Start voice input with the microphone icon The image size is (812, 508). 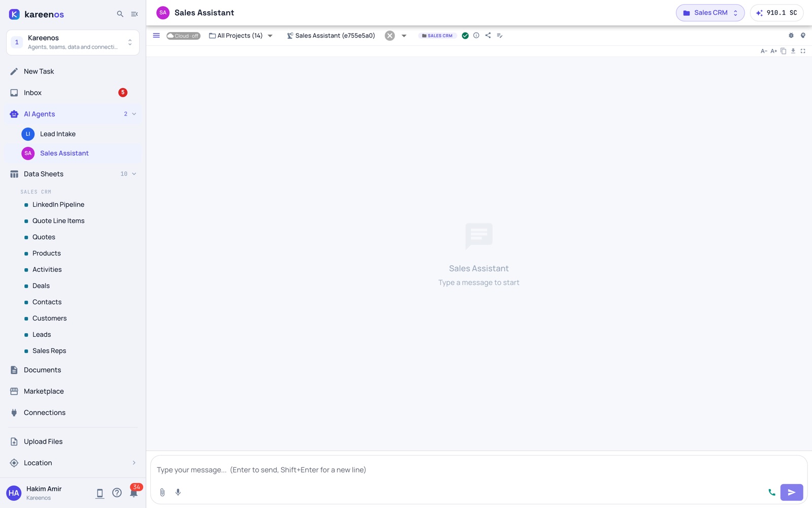(x=178, y=492)
